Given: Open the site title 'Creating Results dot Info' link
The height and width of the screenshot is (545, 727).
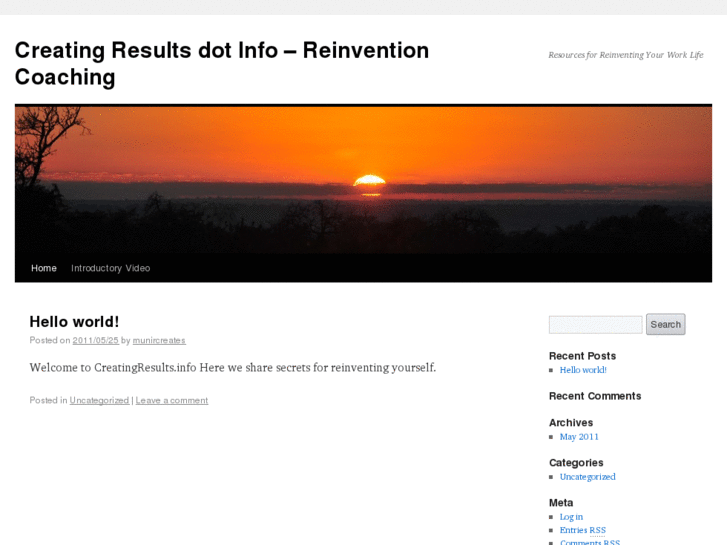Looking at the screenshot, I should tap(222, 64).
